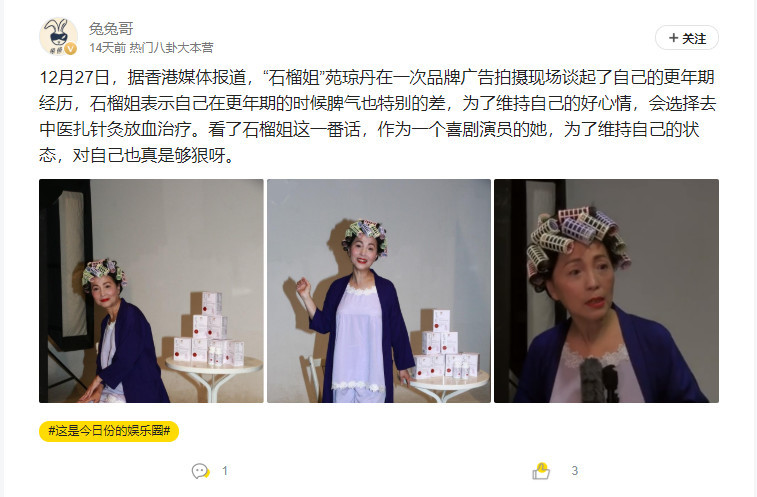Screen dimensions: 757x497
Task: View the third close-up interview photo
Action: (606, 291)
